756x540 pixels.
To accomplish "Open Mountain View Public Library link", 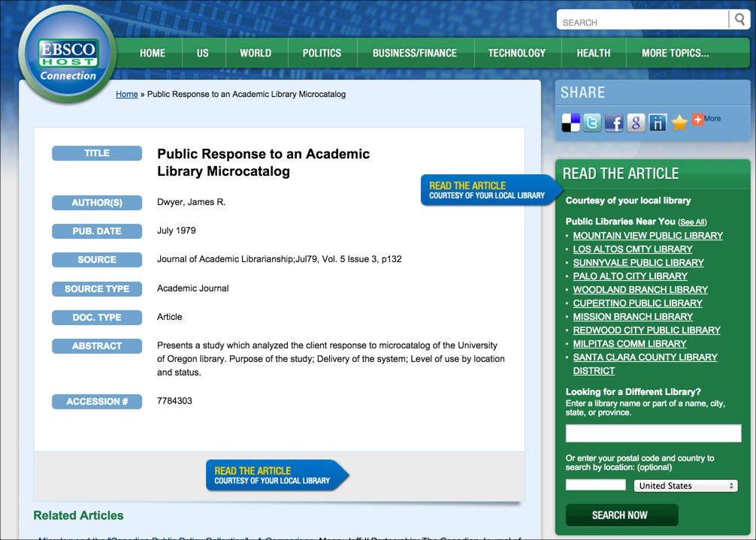I will tap(648, 236).
